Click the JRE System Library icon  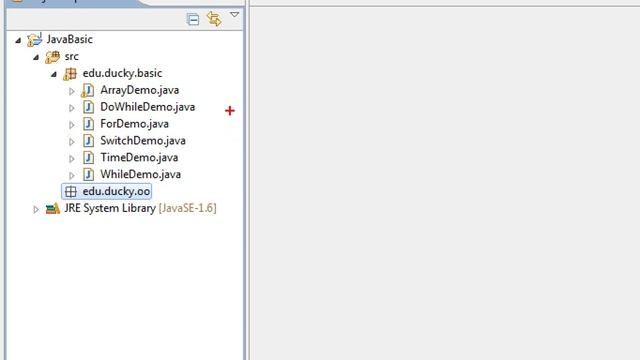click(x=53, y=208)
